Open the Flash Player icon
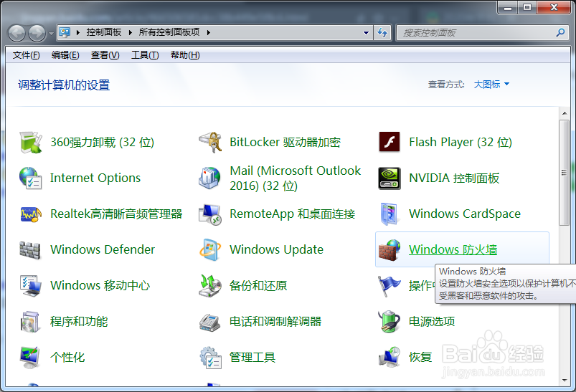This screenshot has height=392, width=576. pyautogui.click(x=389, y=143)
